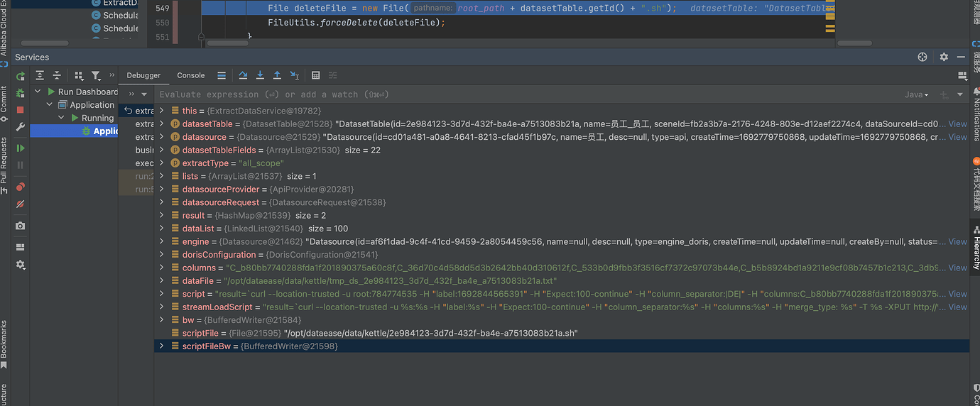Select the extractType variable row
The height and width of the screenshot is (406, 980).
[562, 163]
